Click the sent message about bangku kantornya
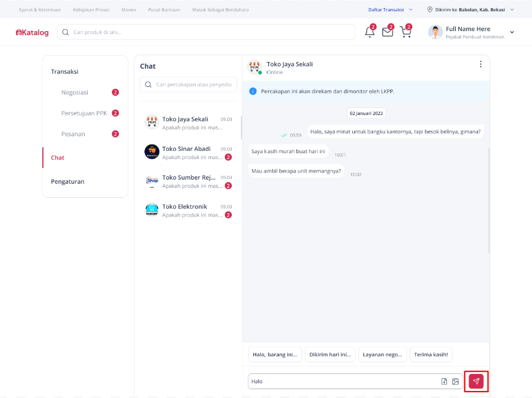Viewport: 532px width, 398px height. point(395,131)
